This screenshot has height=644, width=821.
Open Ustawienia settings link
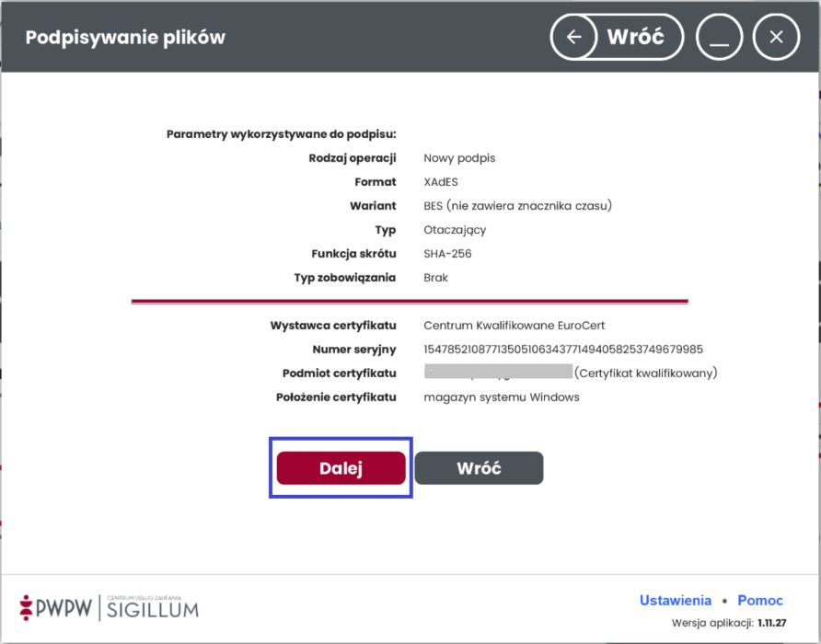click(676, 600)
